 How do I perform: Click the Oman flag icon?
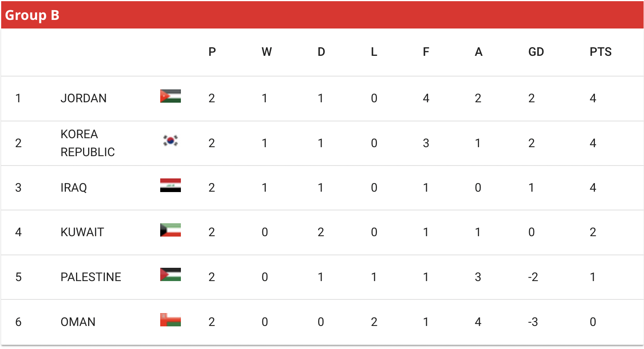(170, 319)
